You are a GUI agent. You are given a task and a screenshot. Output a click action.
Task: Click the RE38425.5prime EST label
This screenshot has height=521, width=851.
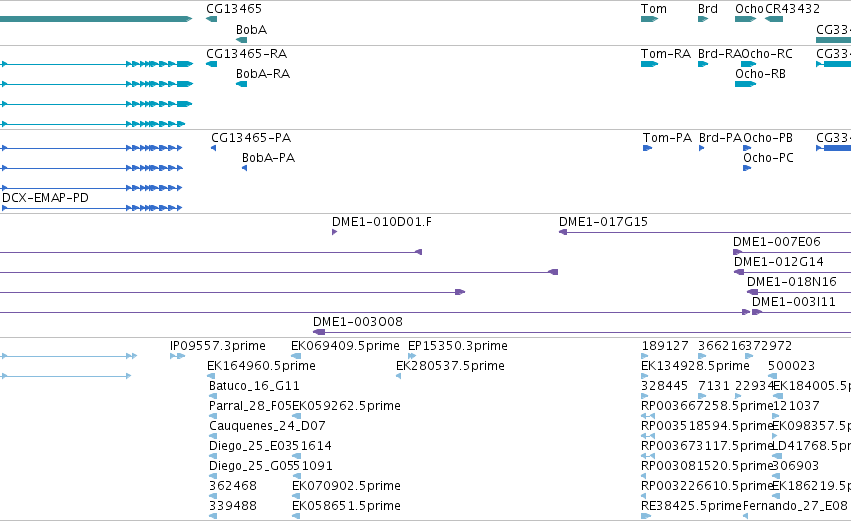pos(691,506)
